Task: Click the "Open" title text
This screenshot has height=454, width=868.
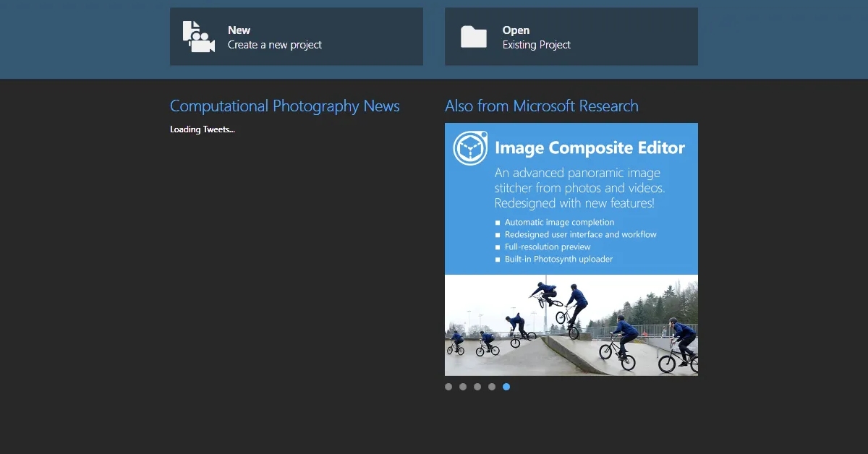Action: (x=516, y=30)
